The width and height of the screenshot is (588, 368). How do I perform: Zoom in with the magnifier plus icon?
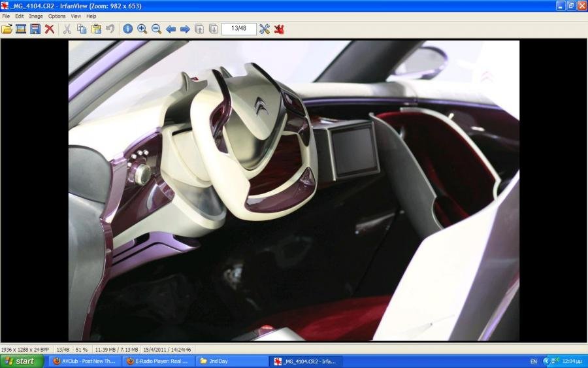142,29
